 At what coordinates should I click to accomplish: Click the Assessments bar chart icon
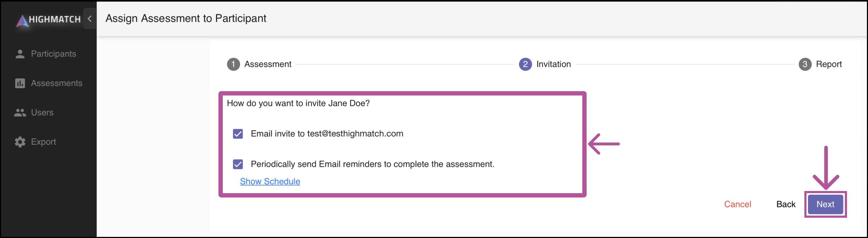tap(20, 83)
